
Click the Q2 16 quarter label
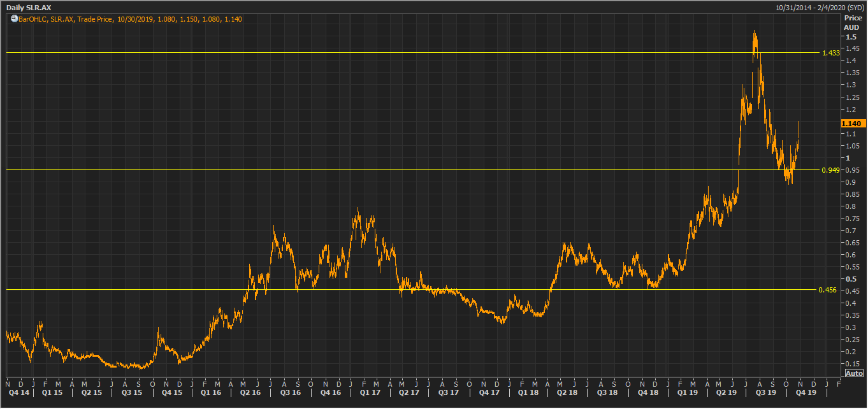point(250,393)
